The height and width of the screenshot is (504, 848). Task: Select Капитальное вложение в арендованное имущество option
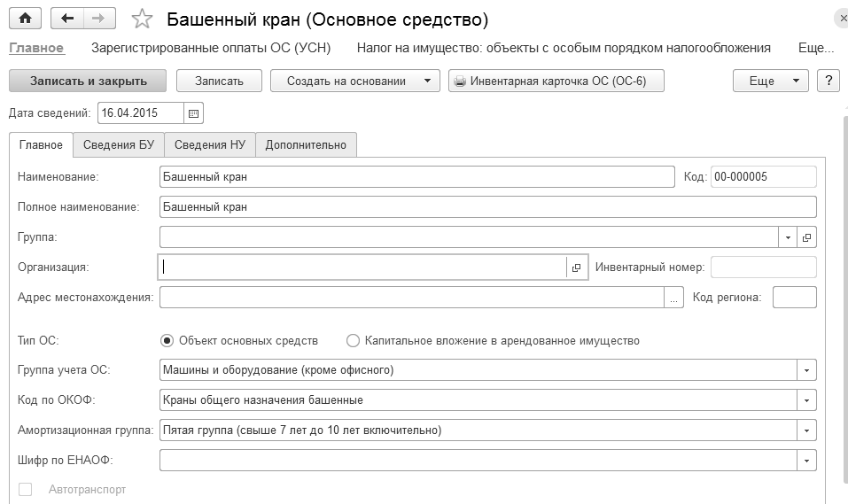(354, 340)
